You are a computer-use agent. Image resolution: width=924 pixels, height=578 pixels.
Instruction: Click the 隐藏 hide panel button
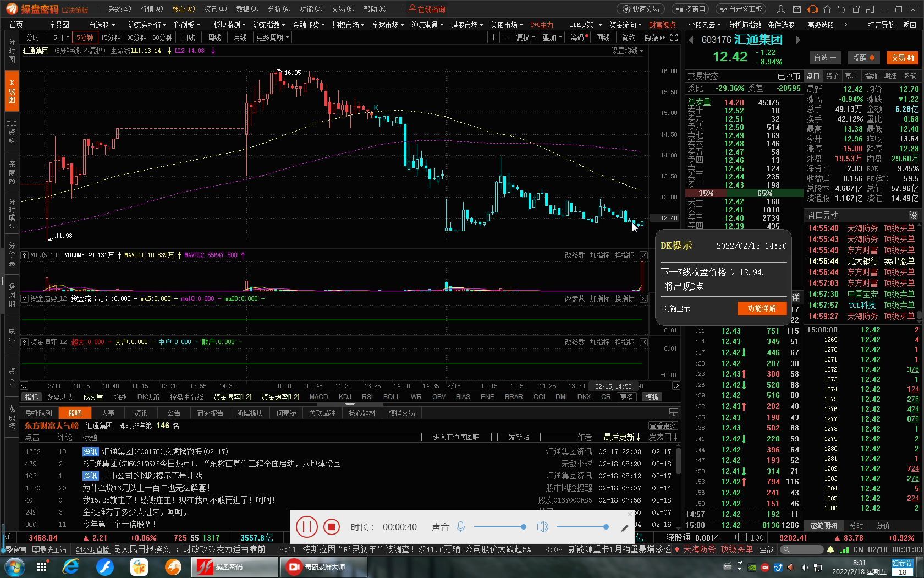655,37
